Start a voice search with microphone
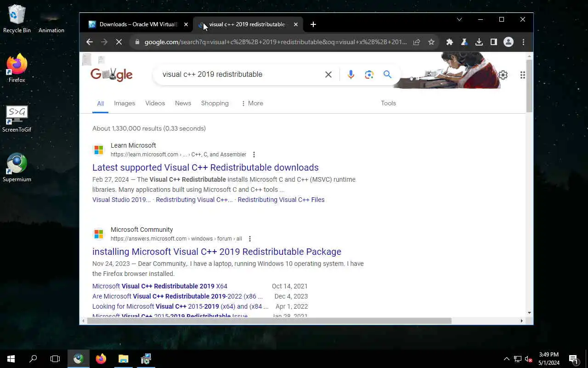The image size is (588, 368). coord(351,75)
